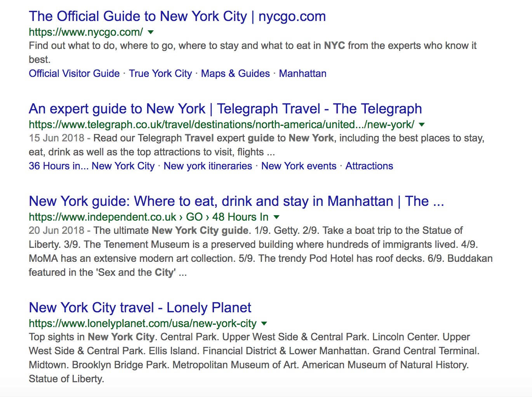
Task: Click the Telegraph green URL text
Action: pyautogui.click(x=221, y=124)
